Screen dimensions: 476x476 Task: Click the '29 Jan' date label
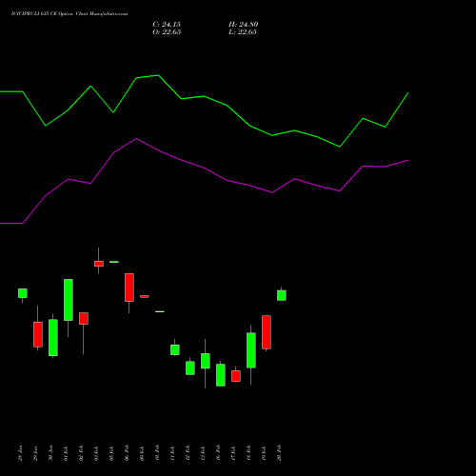pyautogui.click(x=36, y=453)
